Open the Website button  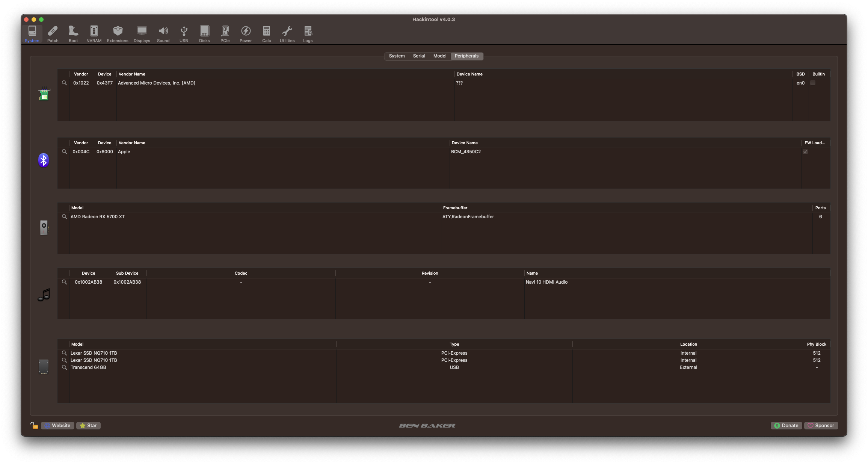pyautogui.click(x=57, y=426)
